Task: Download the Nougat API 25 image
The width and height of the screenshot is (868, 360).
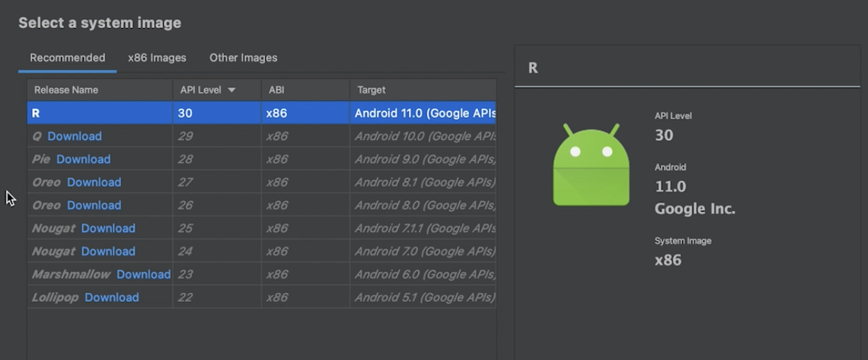Action: [108, 228]
